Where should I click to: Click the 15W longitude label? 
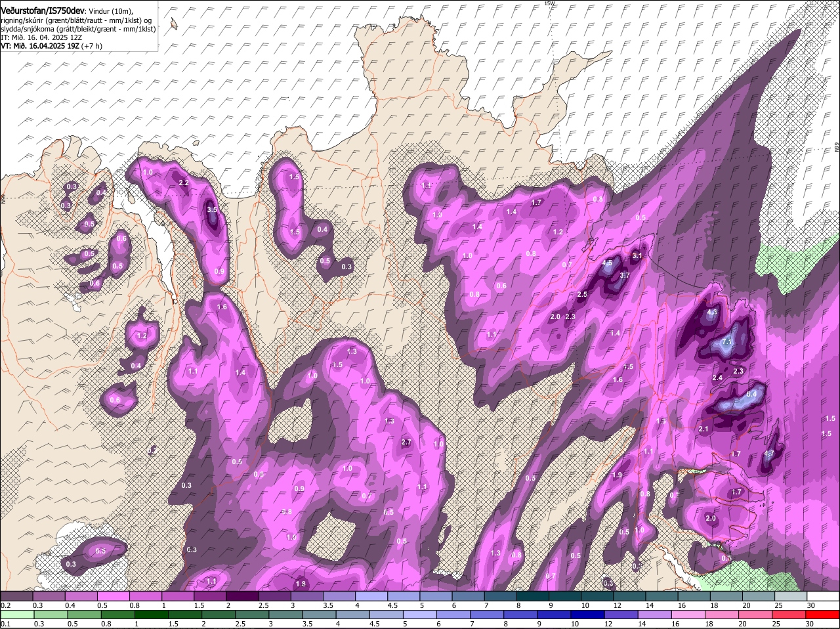point(550,3)
